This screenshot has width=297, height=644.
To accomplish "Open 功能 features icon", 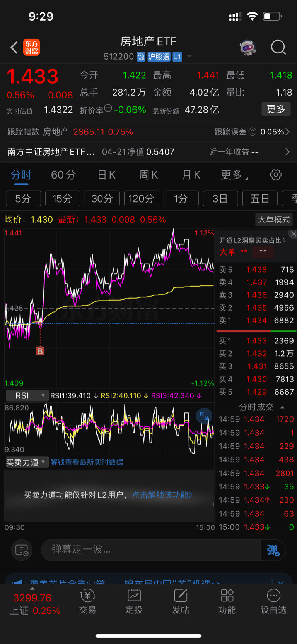I will [x=227, y=601].
